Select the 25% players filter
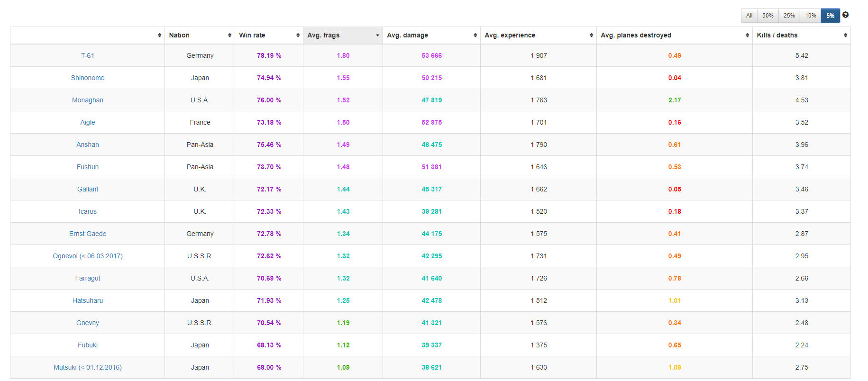This screenshot has height=381, width=868. click(x=789, y=16)
